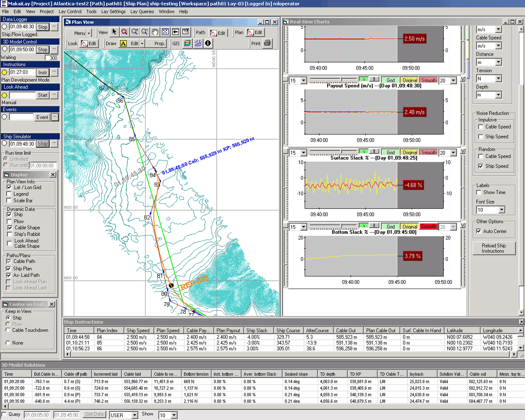Enable the Legend checkbox
This screenshot has width=525, height=420.
9,194
